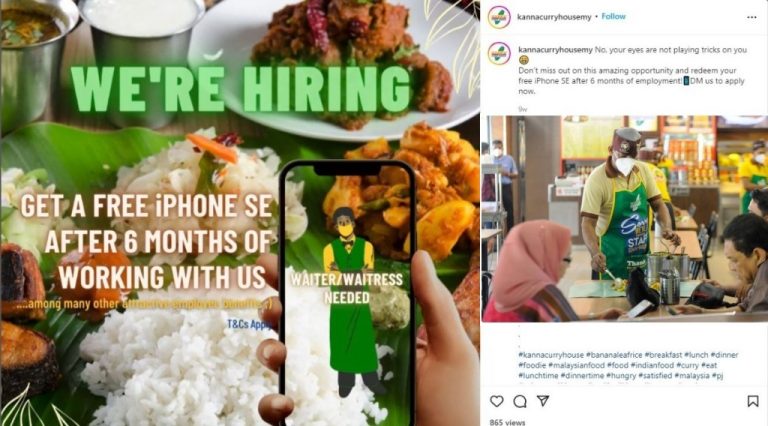Open the #kannacurryhouse hashtag
Viewport: 768px width, 426px height.
551,355
